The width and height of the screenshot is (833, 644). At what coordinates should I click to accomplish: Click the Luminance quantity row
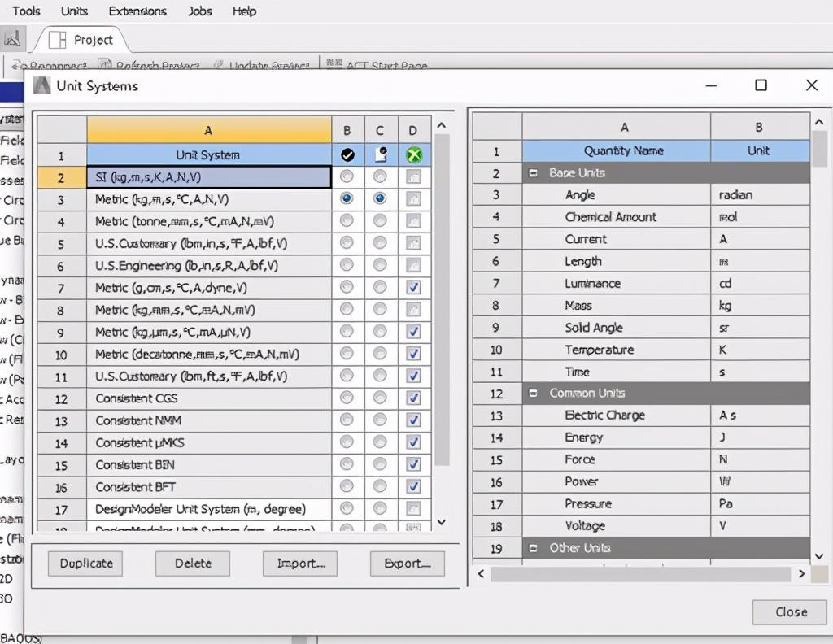tap(617, 284)
